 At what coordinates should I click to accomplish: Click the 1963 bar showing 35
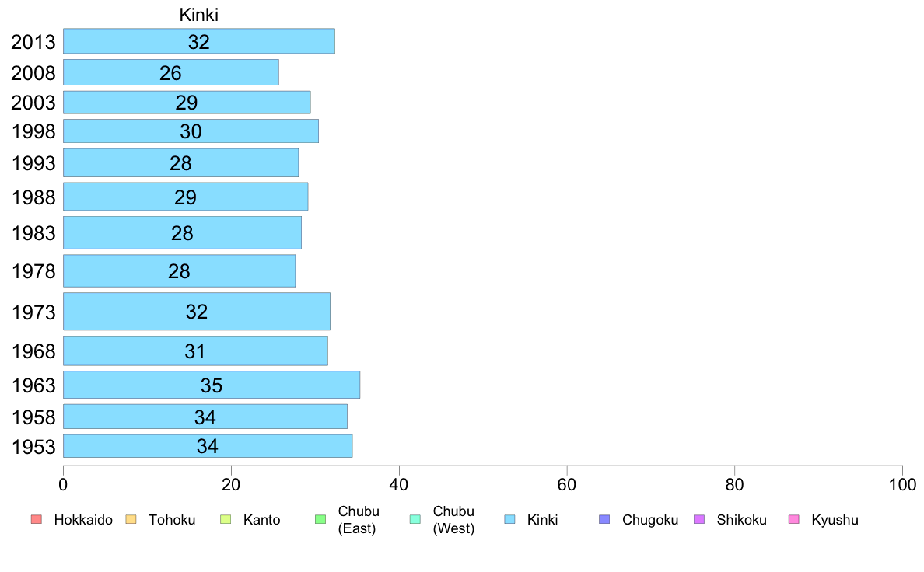click(212, 385)
